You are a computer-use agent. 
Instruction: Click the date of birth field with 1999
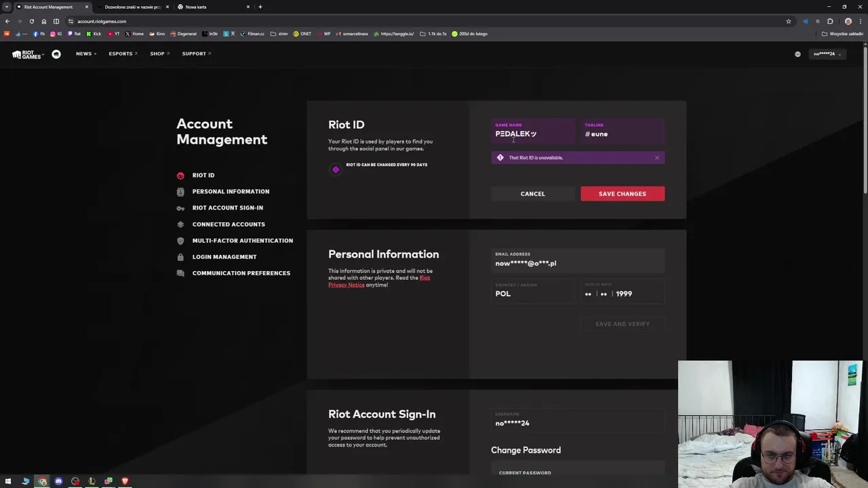coord(623,291)
